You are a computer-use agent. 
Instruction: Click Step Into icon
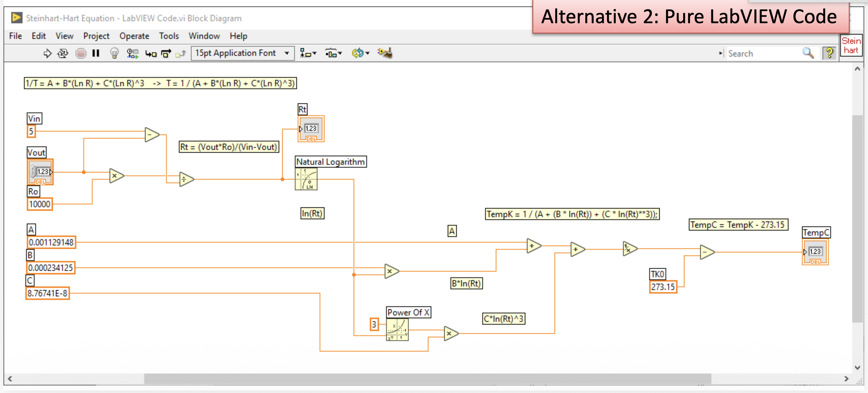point(151,53)
